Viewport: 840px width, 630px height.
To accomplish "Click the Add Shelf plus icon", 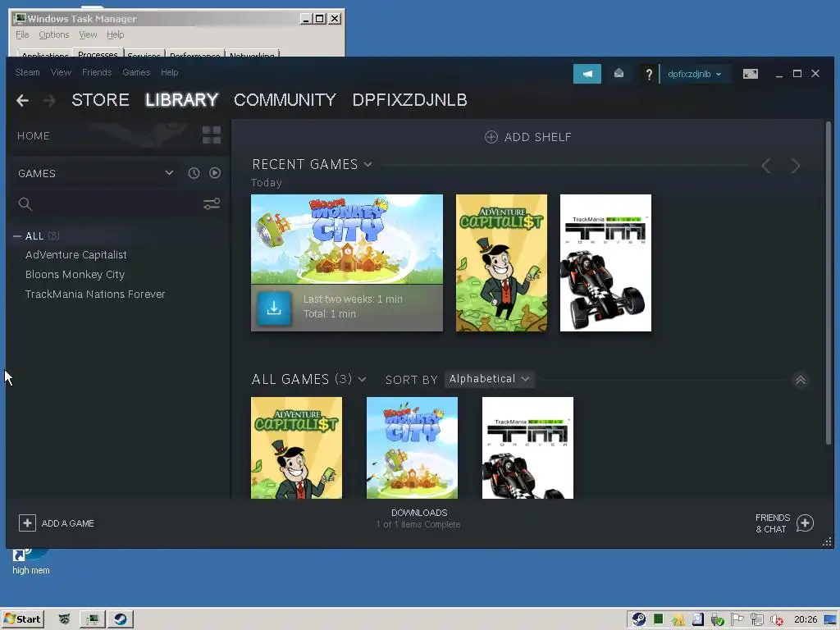I will tap(491, 137).
